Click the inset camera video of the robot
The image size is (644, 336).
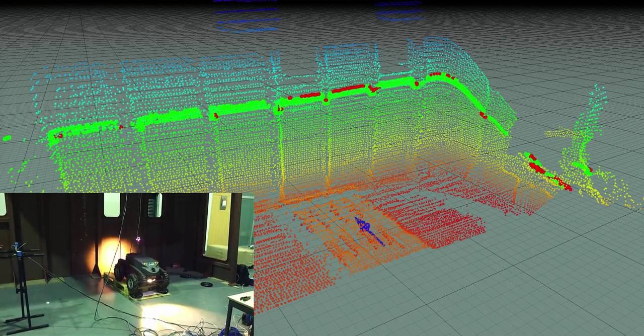tap(127, 265)
